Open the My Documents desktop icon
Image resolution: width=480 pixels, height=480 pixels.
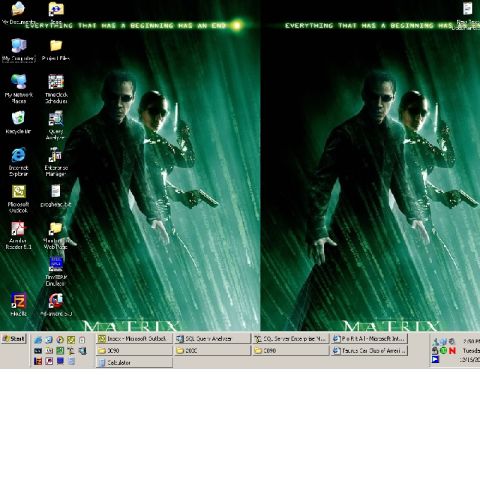[x=18, y=13]
